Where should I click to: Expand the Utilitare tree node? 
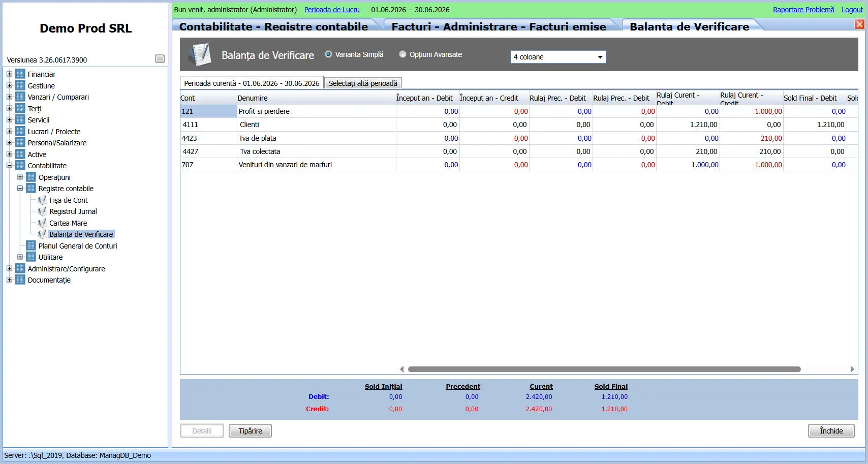tap(20, 257)
